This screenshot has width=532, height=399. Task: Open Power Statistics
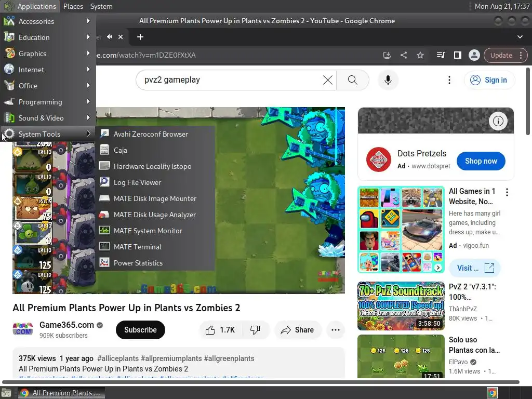click(155, 263)
